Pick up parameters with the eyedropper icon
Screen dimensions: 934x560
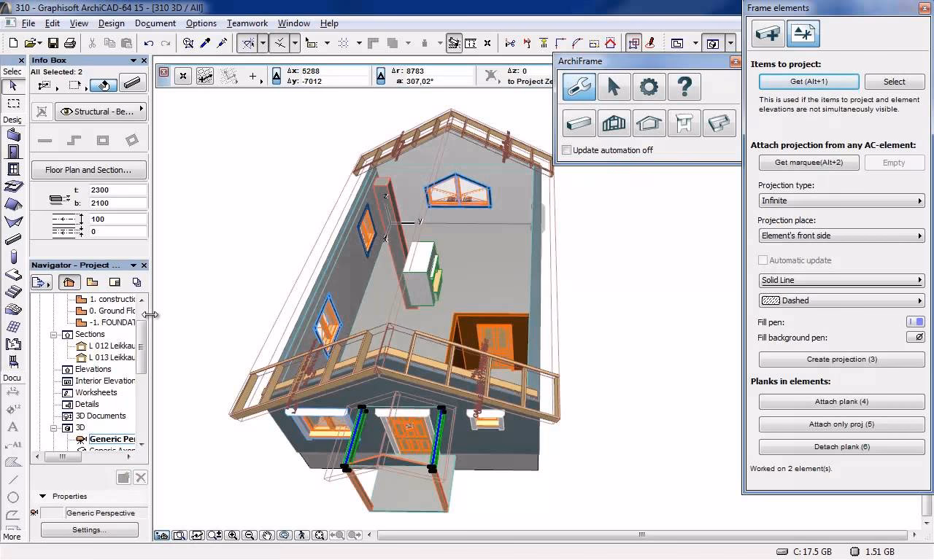[x=206, y=43]
